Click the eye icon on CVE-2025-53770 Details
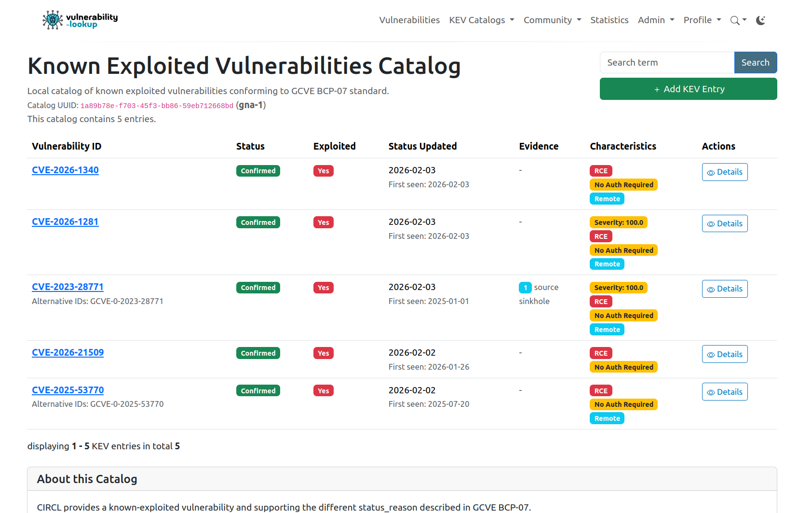 [710, 391]
